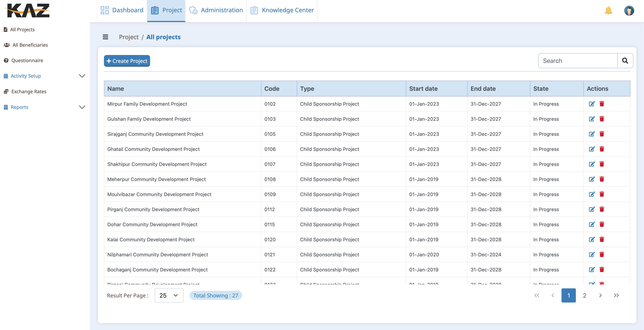The image size is (644, 330).
Task: Expand the Reports section
Action: [82, 107]
